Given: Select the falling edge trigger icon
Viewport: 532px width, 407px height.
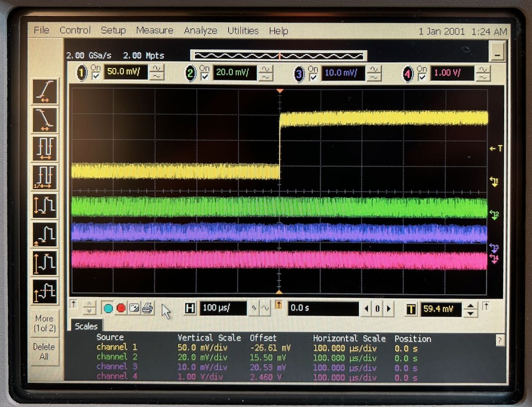Looking at the screenshot, I should point(45,120).
